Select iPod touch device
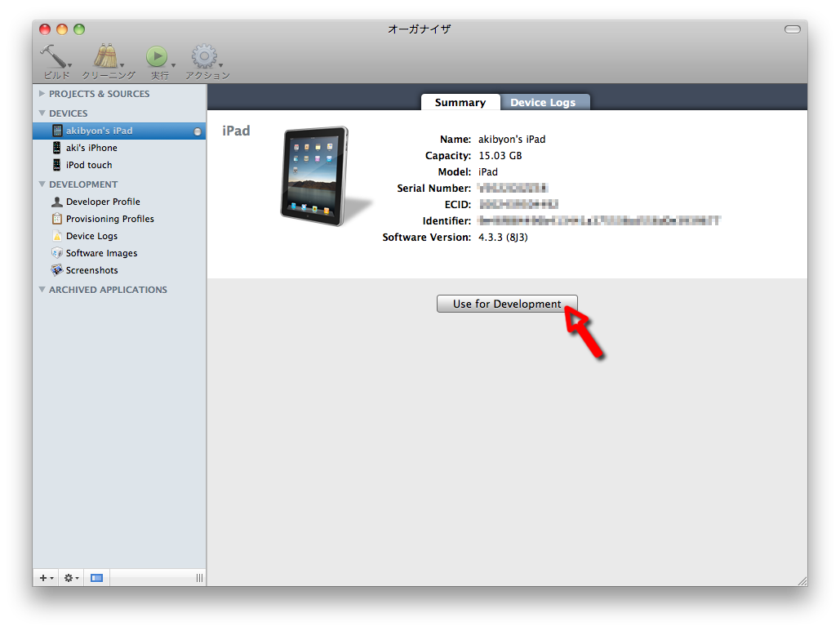Image resolution: width=840 pixels, height=631 pixels. tap(89, 165)
